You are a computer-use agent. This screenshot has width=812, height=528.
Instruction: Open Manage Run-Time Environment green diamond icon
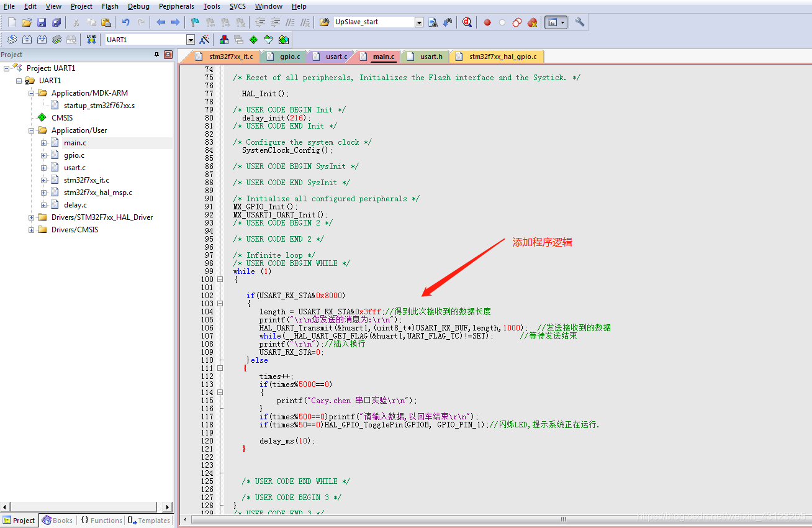click(x=254, y=40)
